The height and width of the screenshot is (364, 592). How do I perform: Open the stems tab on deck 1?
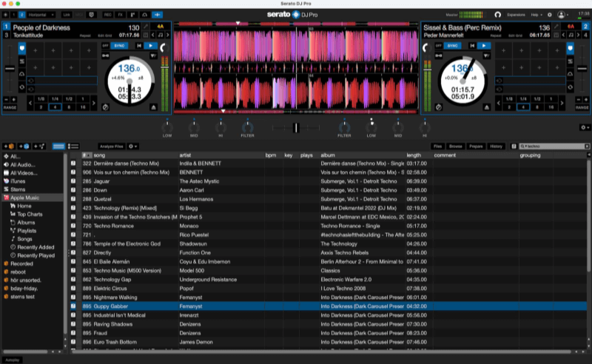[22, 61]
